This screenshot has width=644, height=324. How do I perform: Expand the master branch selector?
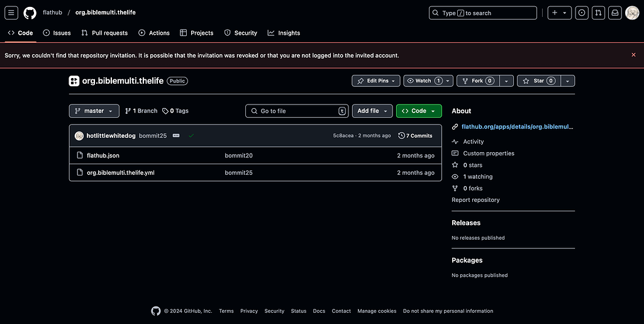click(x=94, y=111)
